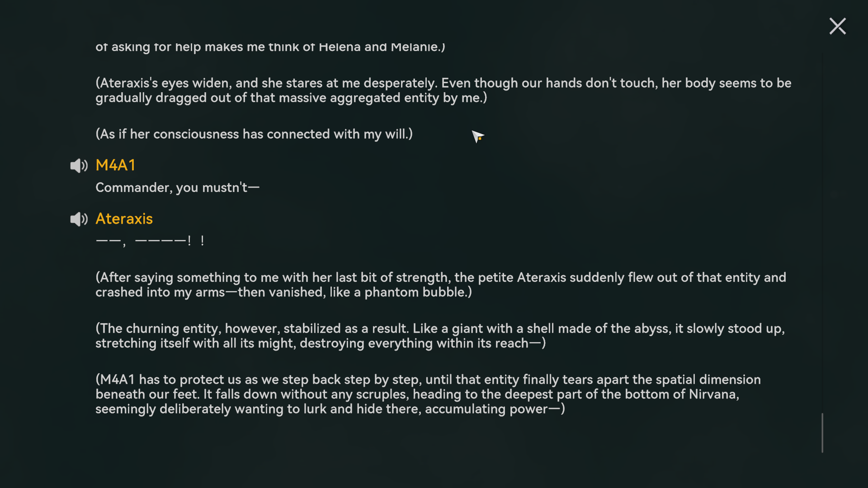The height and width of the screenshot is (488, 868).
Task: Click the "seemingly deliberately wanting to lurk" line
Action: click(x=330, y=409)
